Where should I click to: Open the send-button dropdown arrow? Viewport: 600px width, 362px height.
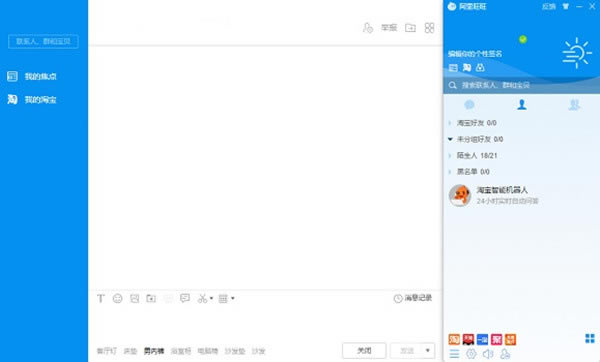point(428,351)
